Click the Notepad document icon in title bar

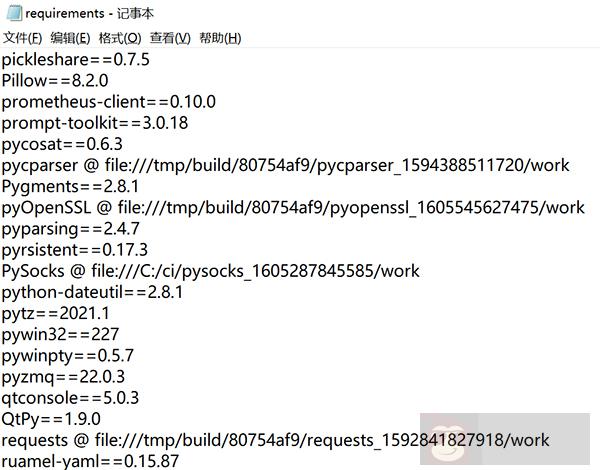tap(12, 13)
